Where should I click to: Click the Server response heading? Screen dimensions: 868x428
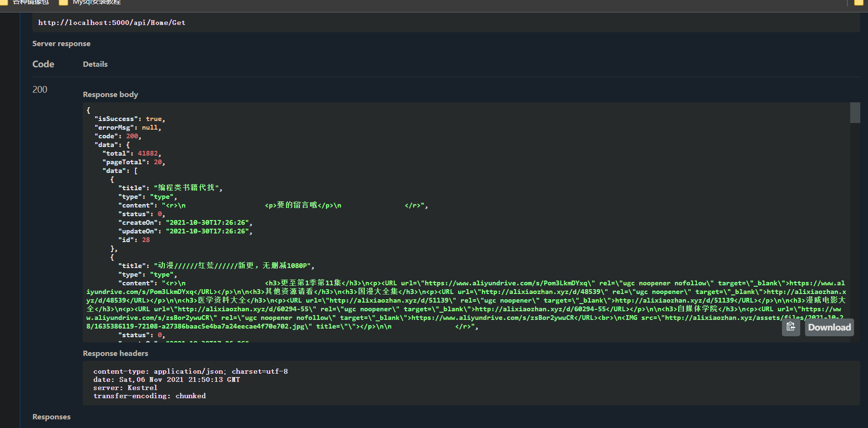62,44
